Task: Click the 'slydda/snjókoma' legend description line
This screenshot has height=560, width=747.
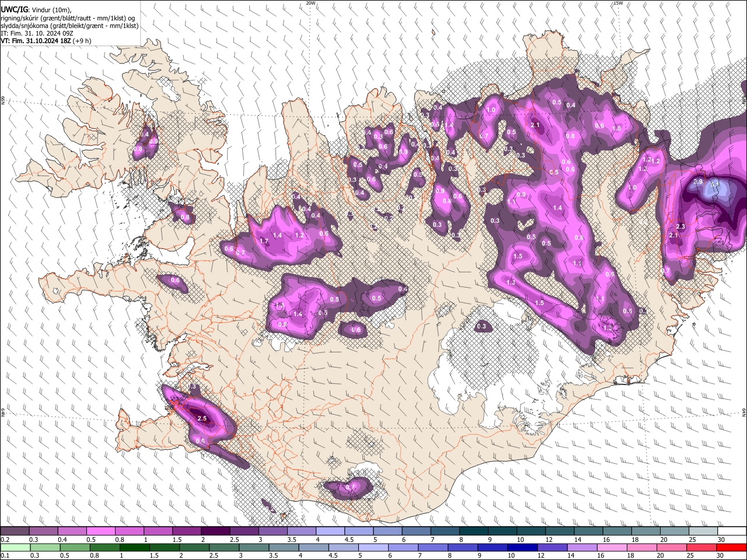Action: [69, 26]
